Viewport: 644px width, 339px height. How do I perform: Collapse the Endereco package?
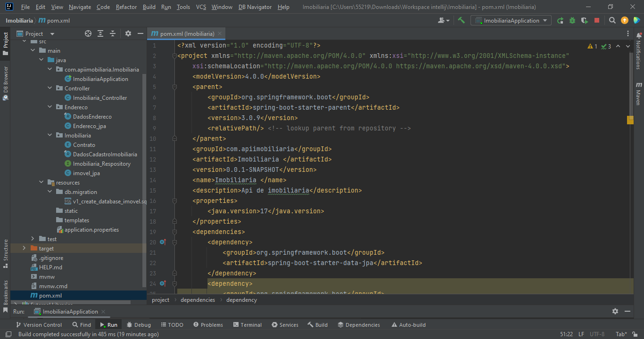50,107
